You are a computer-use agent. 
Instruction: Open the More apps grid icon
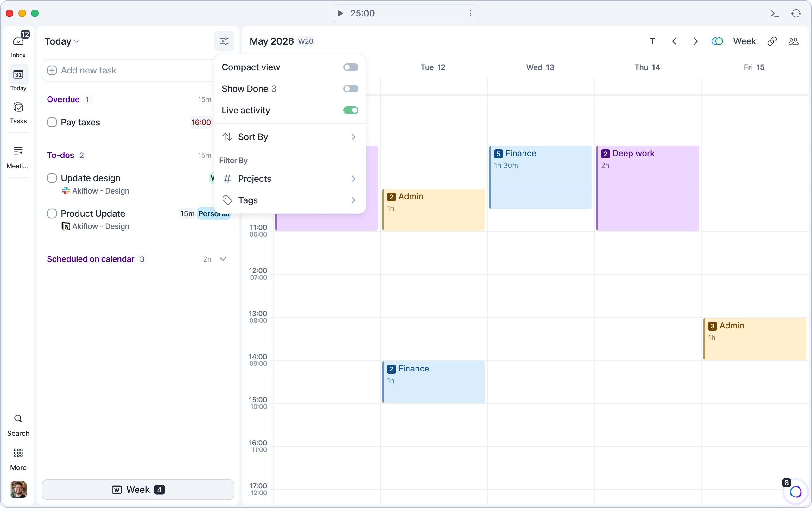click(x=18, y=453)
